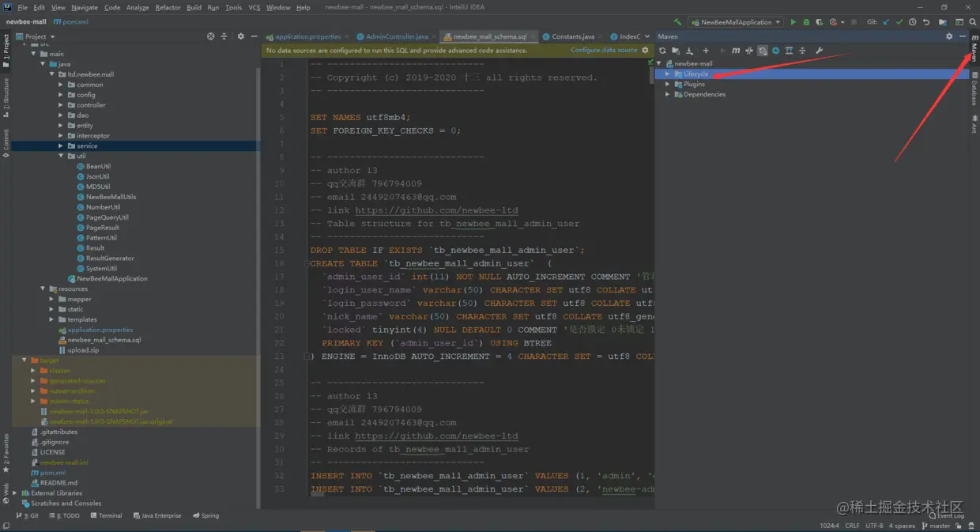Image resolution: width=980 pixels, height=532 pixels.
Task: Open the Navigate menu
Action: pyautogui.click(x=85, y=7)
